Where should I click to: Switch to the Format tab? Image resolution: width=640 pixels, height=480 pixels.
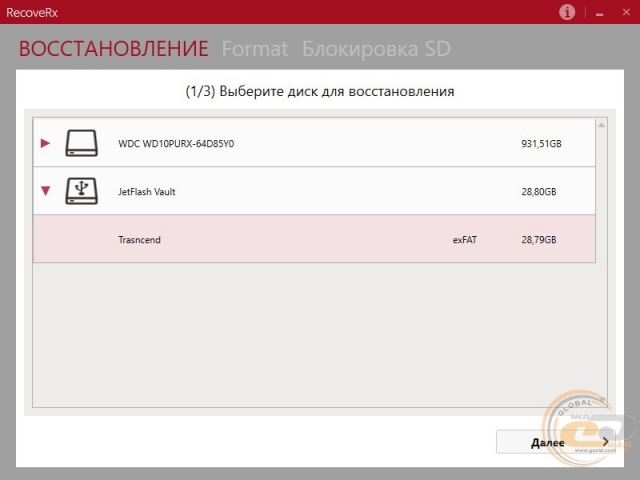click(255, 49)
